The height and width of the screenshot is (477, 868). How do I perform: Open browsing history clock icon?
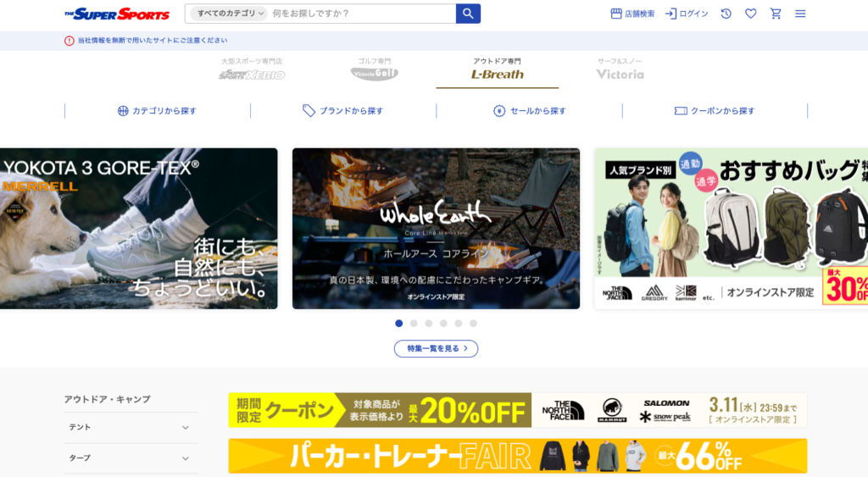pyautogui.click(x=726, y=14)
